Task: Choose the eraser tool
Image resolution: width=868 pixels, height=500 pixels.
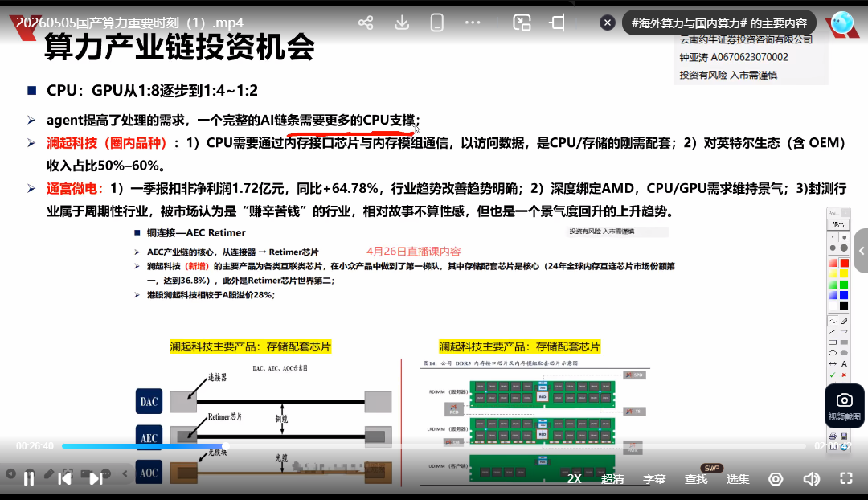Action: click(x=844, y=322)
